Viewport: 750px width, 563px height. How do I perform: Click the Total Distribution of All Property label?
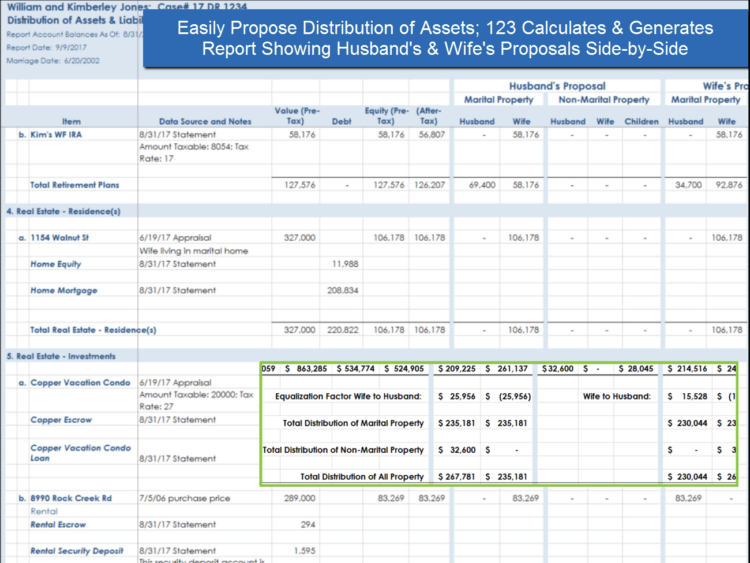click(362, 475)
